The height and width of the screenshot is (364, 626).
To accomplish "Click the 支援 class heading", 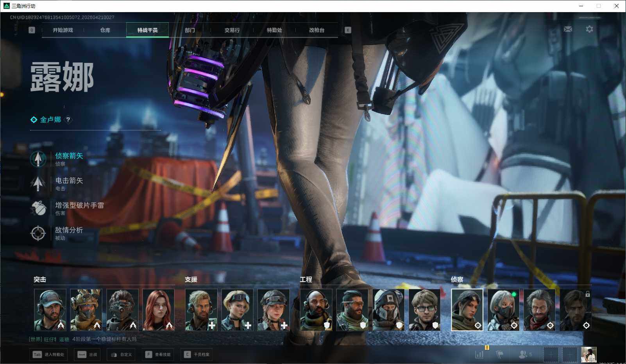I will pos(191,279).
